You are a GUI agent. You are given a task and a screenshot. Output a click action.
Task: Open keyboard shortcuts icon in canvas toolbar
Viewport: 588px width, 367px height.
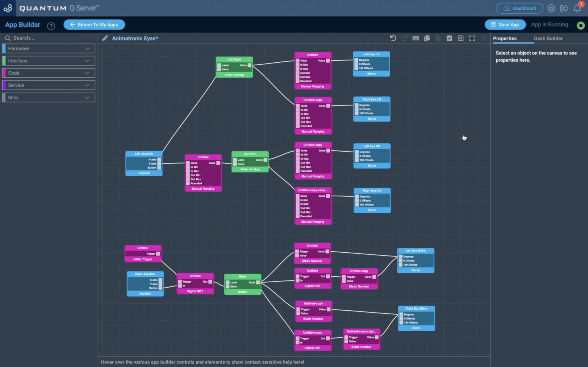point(416,38)
